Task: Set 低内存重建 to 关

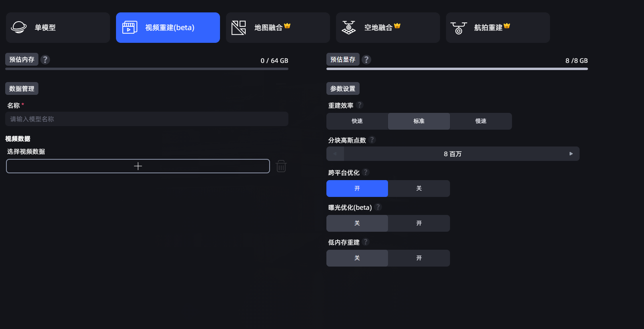Action: tap(357, 258)
